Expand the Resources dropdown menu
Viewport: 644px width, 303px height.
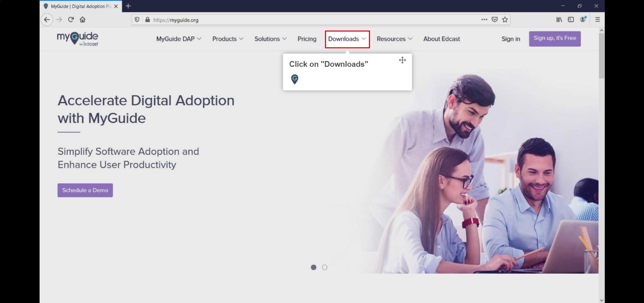pos(394,39)
